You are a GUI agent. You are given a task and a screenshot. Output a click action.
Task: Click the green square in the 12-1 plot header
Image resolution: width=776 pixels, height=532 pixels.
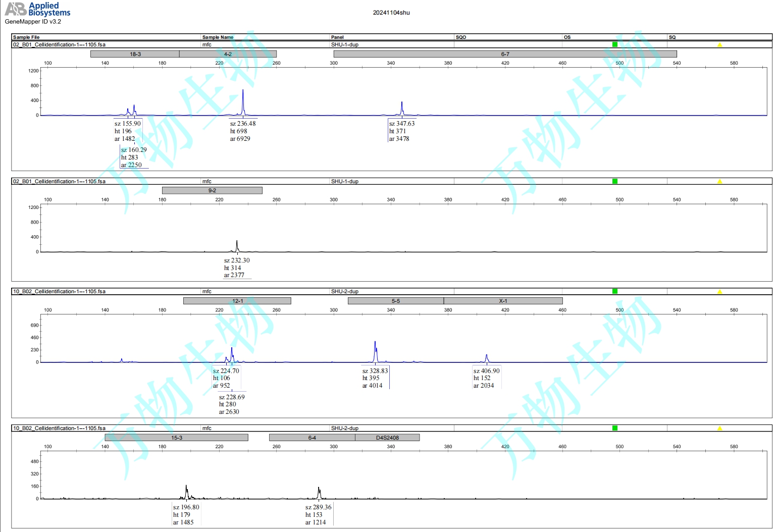coord(614,291)
